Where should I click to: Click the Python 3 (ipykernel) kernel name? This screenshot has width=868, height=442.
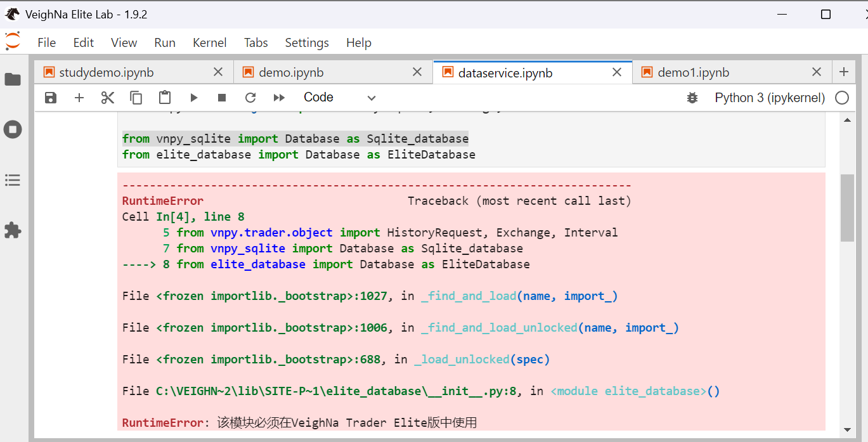pos(770,98)
